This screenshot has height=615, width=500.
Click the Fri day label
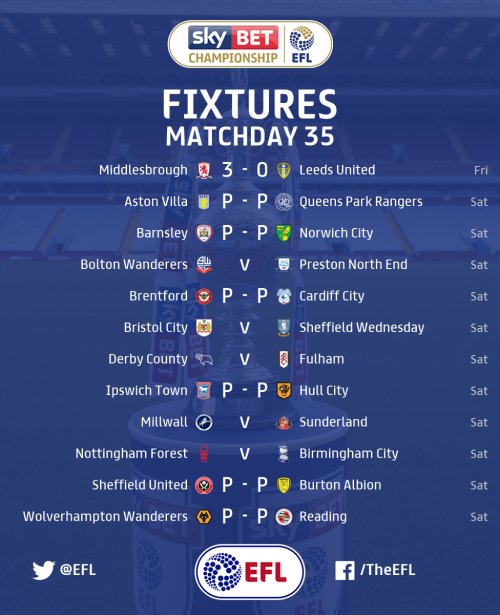481,170
